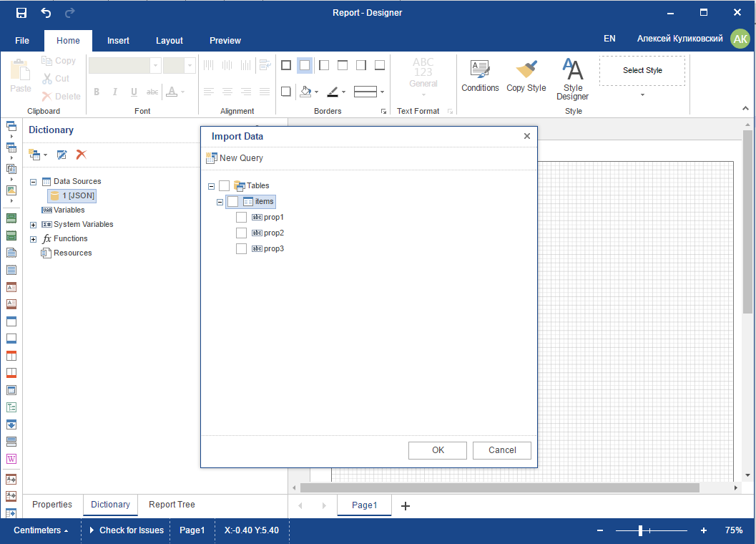Screen dimensions: 756x544
Task: Select the Variables tree item
Action: point(63,210)
